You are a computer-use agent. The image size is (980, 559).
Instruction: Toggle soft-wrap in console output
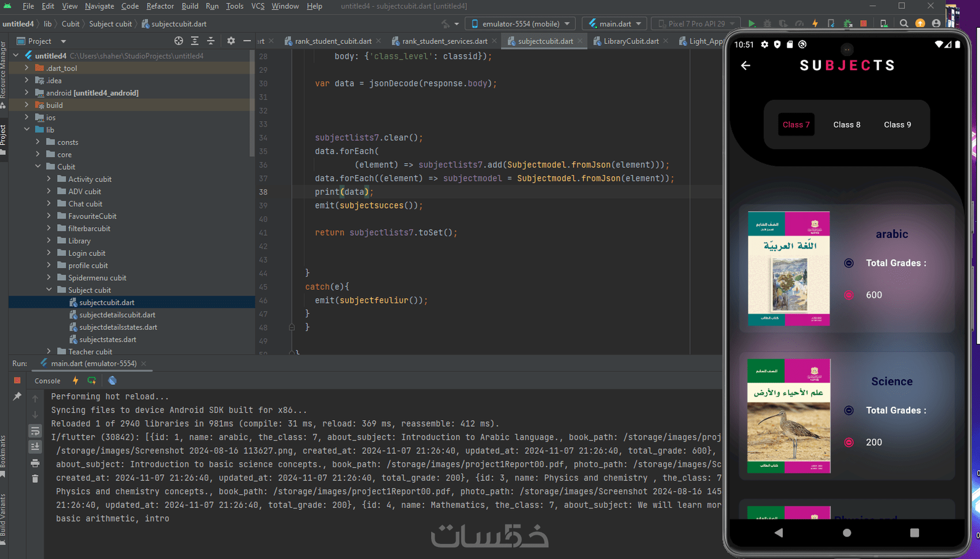pos(35,430)
